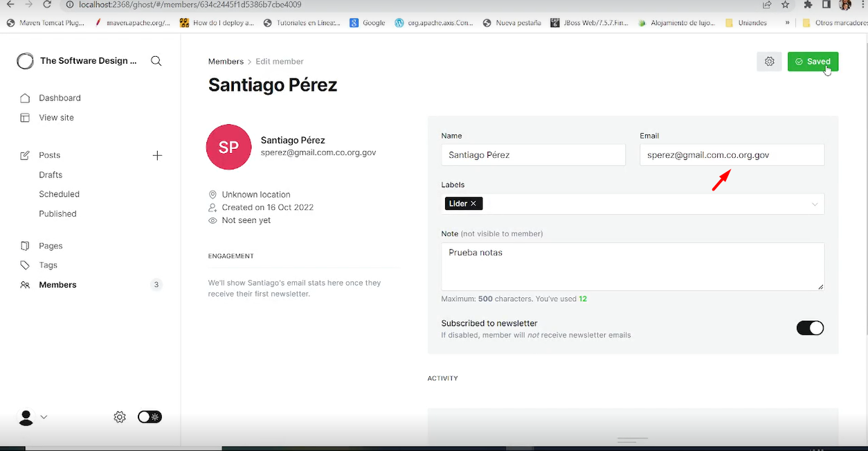This screenshot has height=451, width=868.
Task: Open the Pages section
Action: [25, 245]
